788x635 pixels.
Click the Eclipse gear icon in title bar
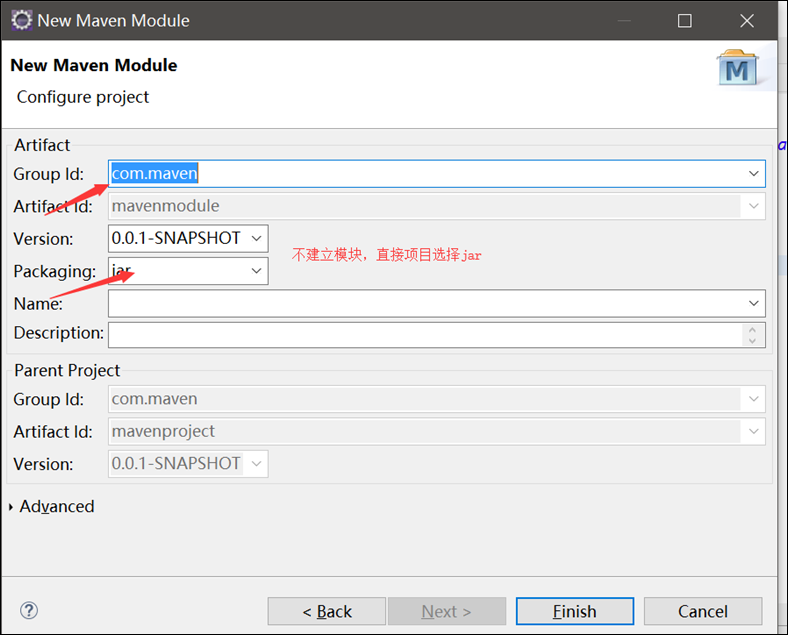(22, 21)
